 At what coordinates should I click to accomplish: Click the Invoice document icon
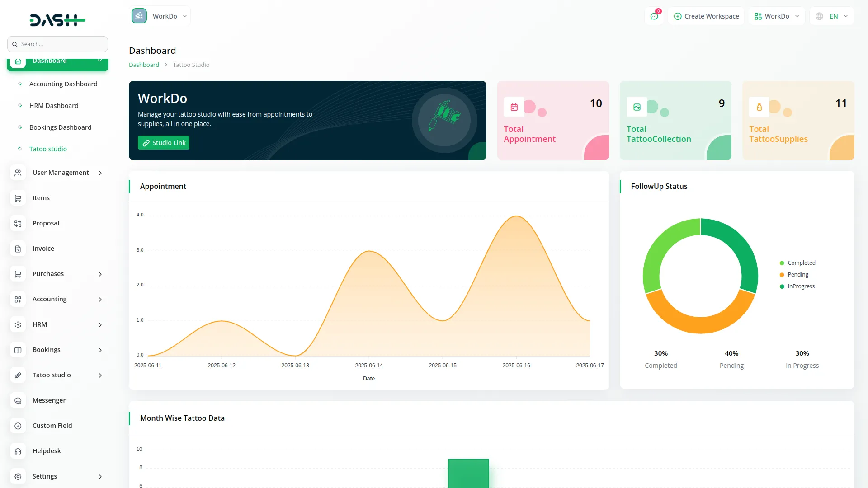point(18,249)
